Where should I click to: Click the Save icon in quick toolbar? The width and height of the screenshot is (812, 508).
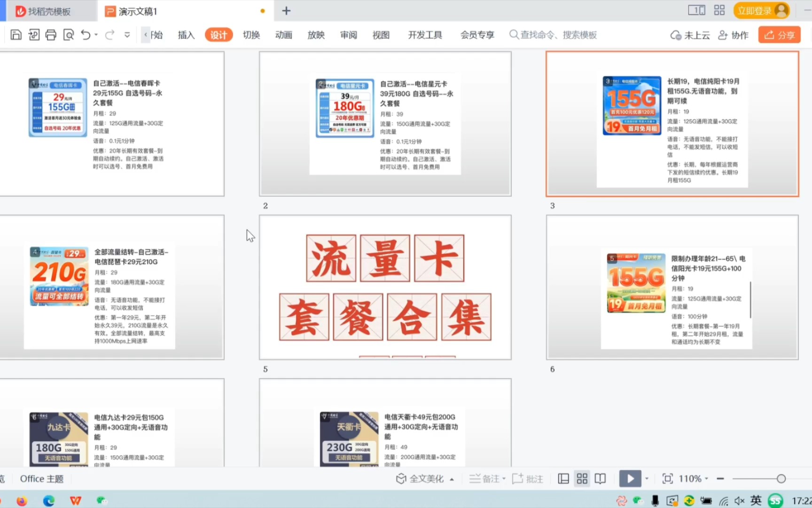click(x=16, y=35)
